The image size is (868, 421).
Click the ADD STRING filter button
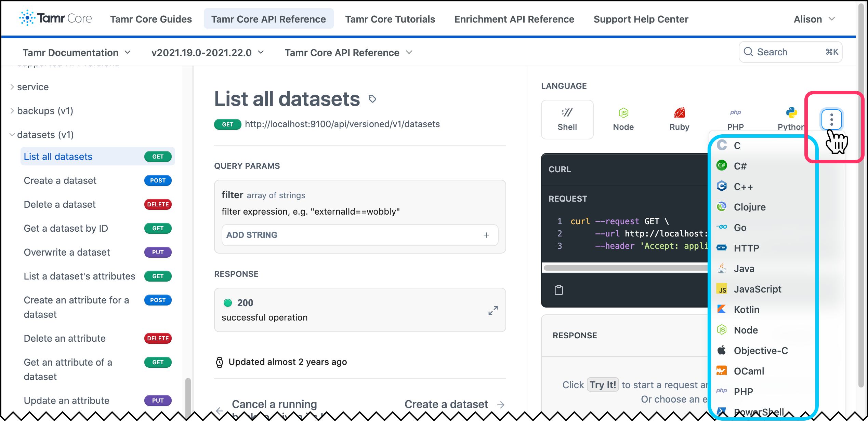pyautogui.click(x=360, y=235)
